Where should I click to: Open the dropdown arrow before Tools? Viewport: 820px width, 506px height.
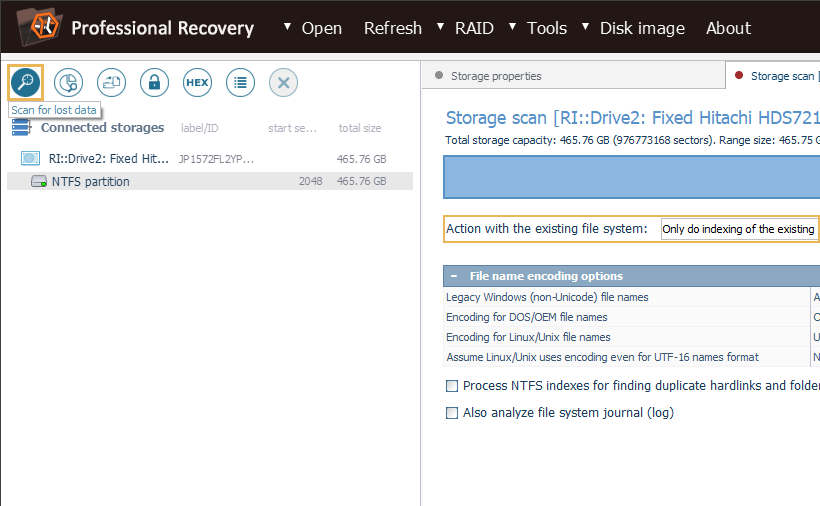tap(512, 26)
